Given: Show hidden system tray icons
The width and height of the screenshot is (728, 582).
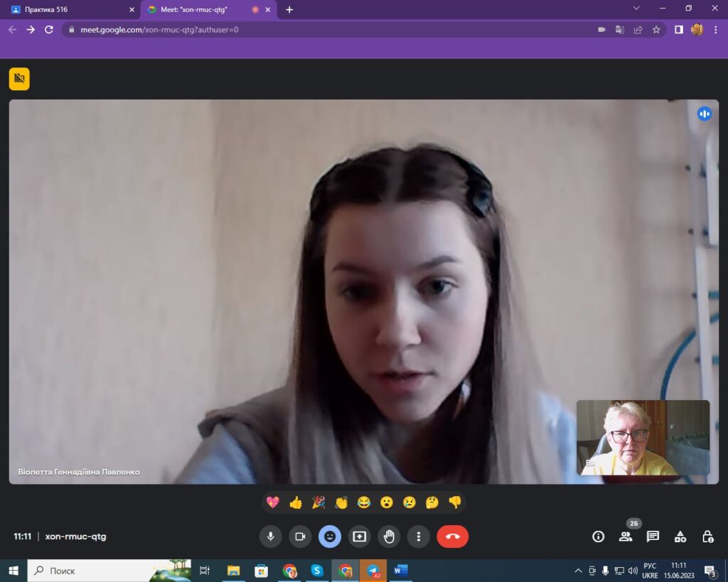Looking at the screenshot, I should tap(578, 571).
